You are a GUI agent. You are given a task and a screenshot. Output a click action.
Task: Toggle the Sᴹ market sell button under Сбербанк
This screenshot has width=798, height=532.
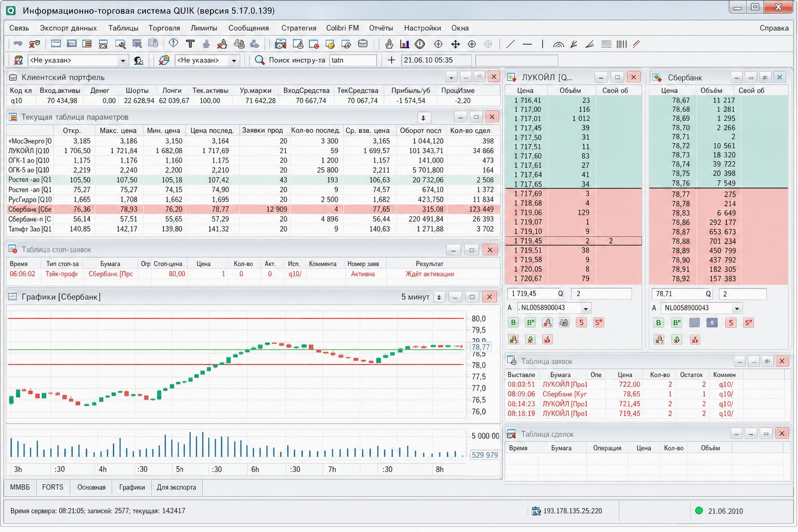(x=749, y=323)
